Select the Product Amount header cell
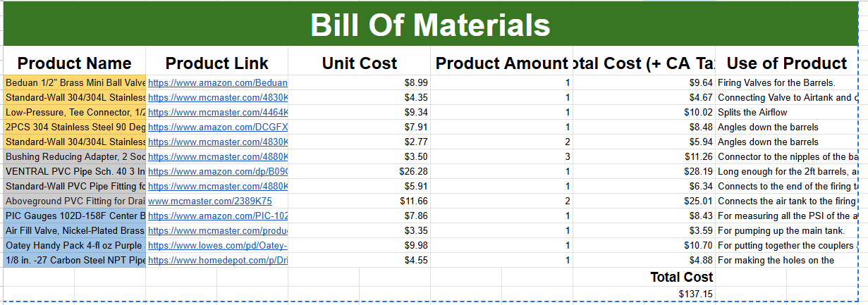 point(501,63)
